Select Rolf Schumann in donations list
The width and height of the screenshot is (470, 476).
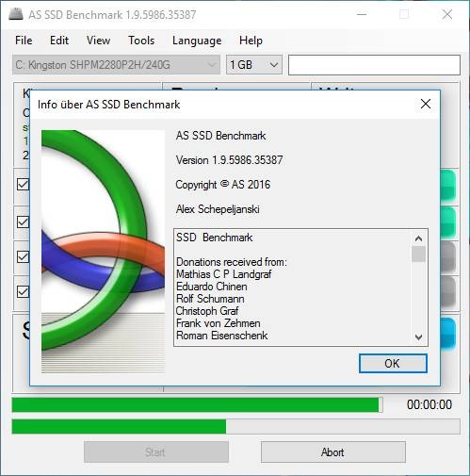[210, 299]
